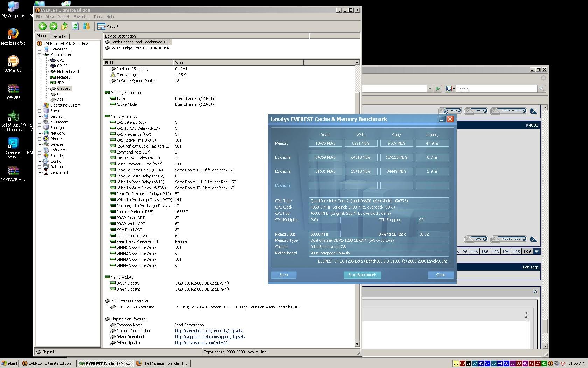
Task: Open the Edit Tags link in browser
Action: 531,267
